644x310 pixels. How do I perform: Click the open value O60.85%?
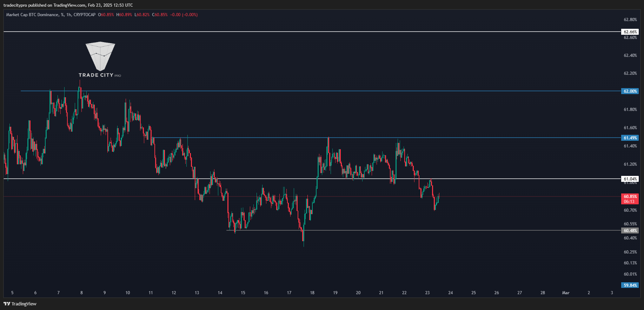click(106, 15)
